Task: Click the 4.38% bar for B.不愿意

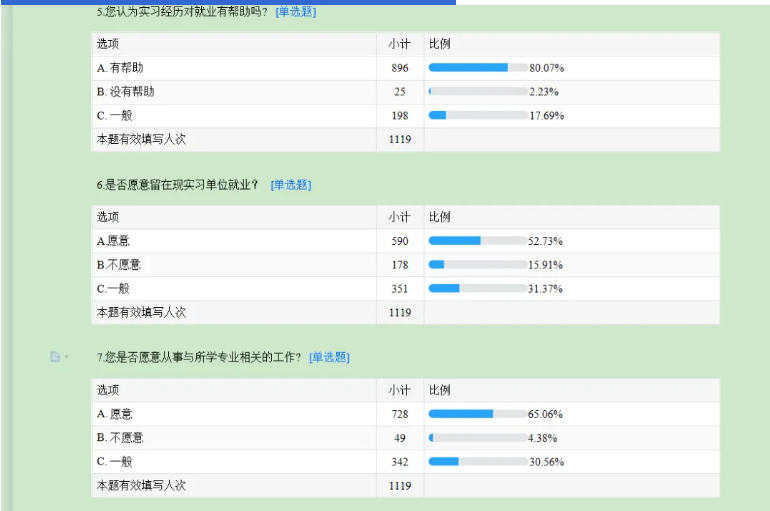Action: coord(477,438)
